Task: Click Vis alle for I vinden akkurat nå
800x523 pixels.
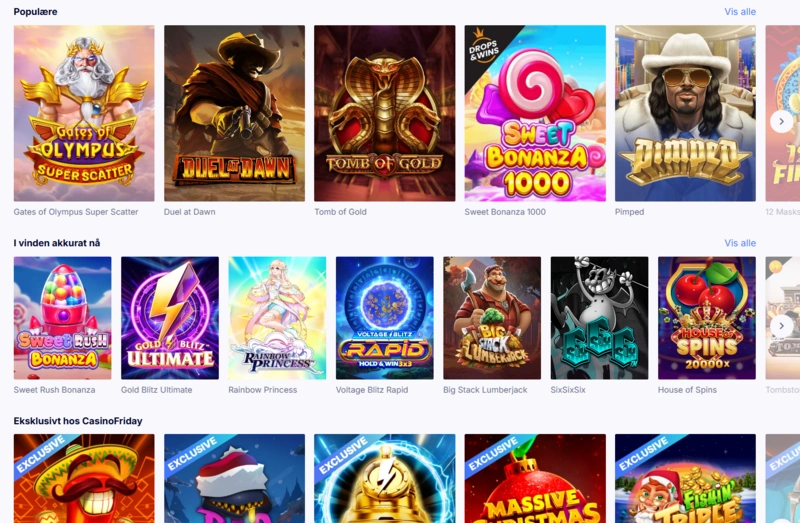Action: [x=740, y=243]
